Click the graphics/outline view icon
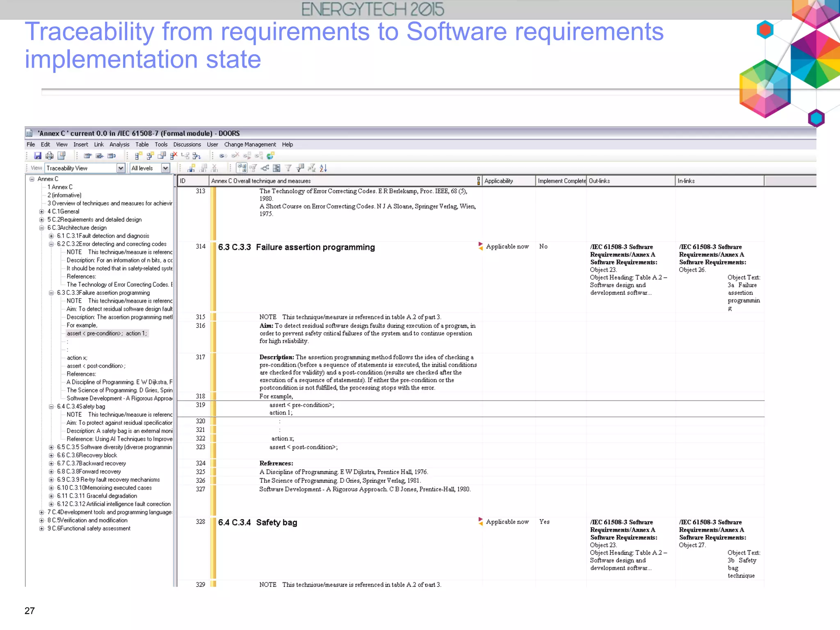 [x=276, y=168]
